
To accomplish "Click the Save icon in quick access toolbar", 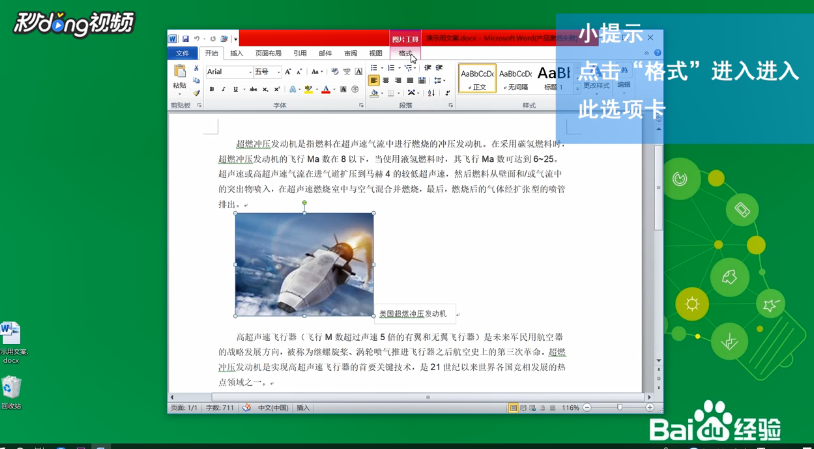I will point(185,39).
